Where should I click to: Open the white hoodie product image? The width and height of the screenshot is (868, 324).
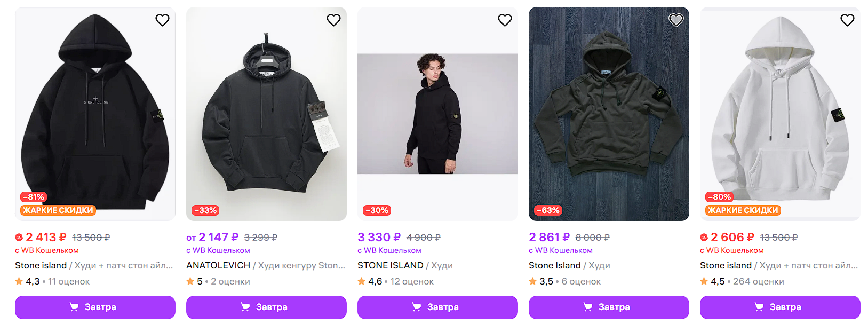point(780,113)
